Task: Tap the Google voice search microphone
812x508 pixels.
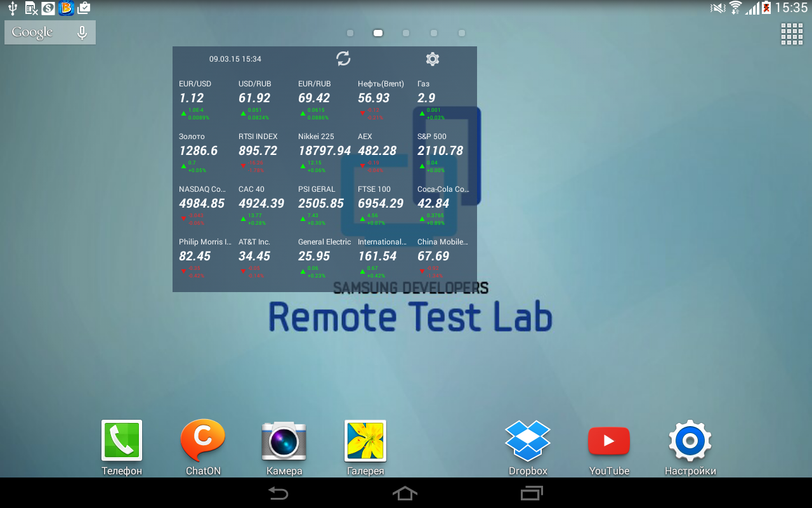Action: tap(82, 32)
